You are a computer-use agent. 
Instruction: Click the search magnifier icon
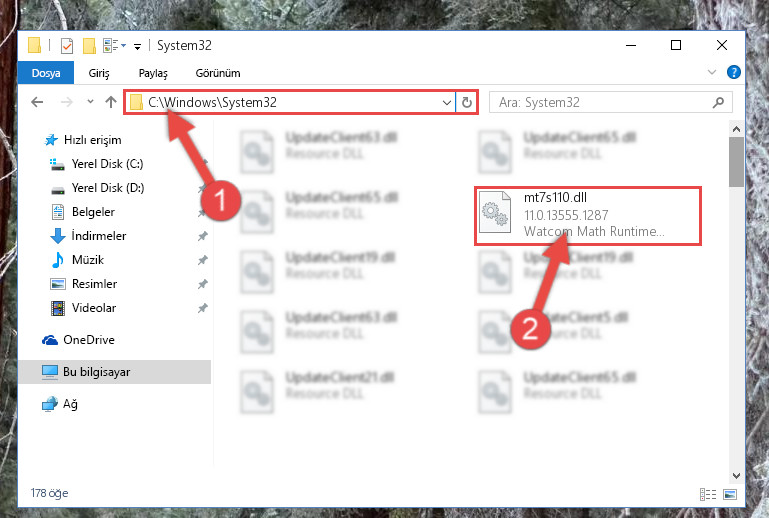(718, 102)
